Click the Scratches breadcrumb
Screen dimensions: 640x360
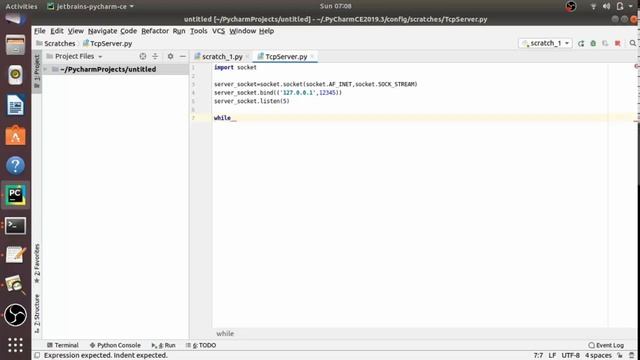[56, 43]
